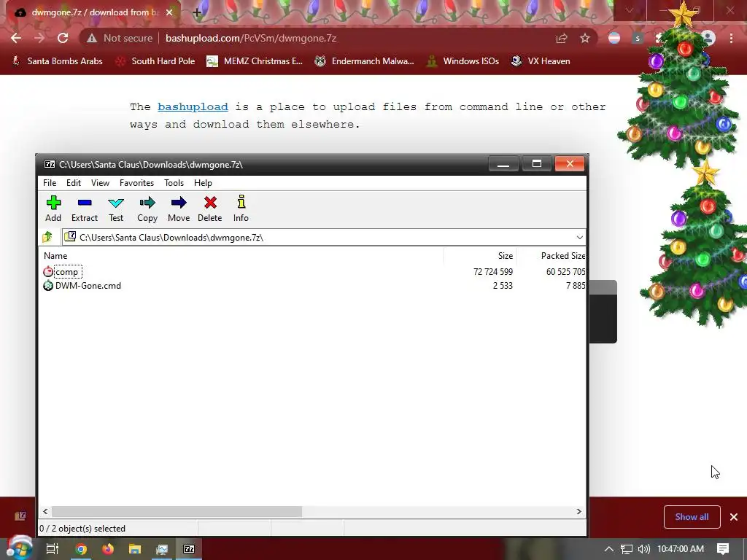Screen dimensions: 747x560
Task: Click the DWM-Gone.cmd size 2 533
Action: [x=503, y=286]
